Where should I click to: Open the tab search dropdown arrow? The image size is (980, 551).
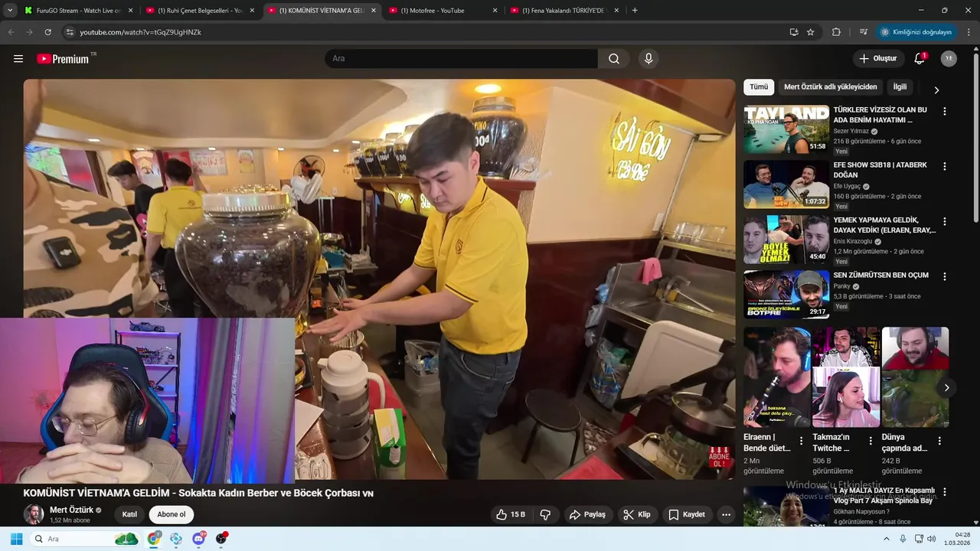pyautogui.click(x=10, y=11)
